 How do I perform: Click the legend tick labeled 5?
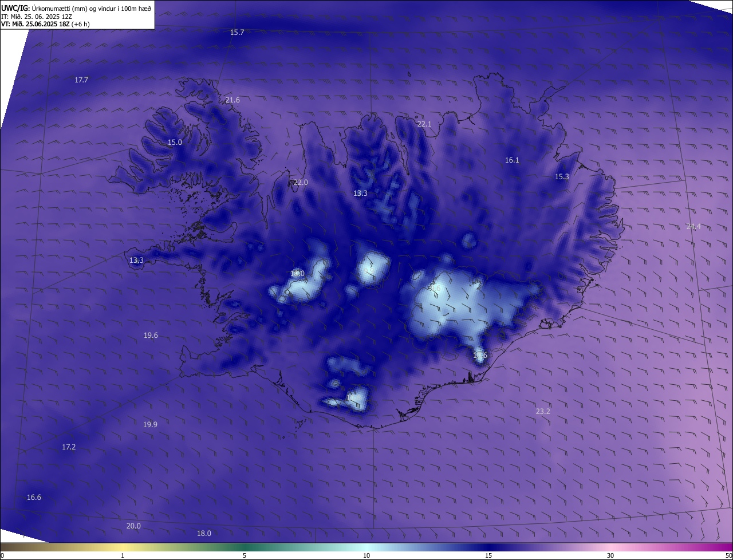tap(245, 555)
